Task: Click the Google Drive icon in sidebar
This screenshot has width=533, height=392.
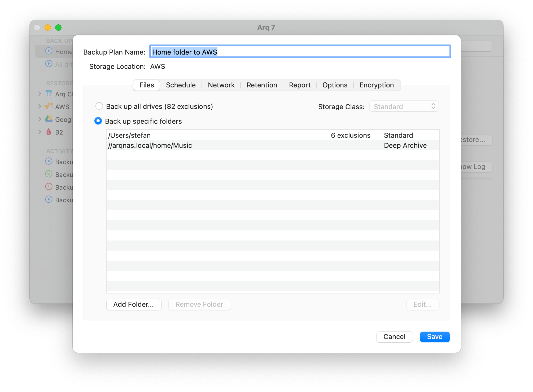Action: click(49, 119)
